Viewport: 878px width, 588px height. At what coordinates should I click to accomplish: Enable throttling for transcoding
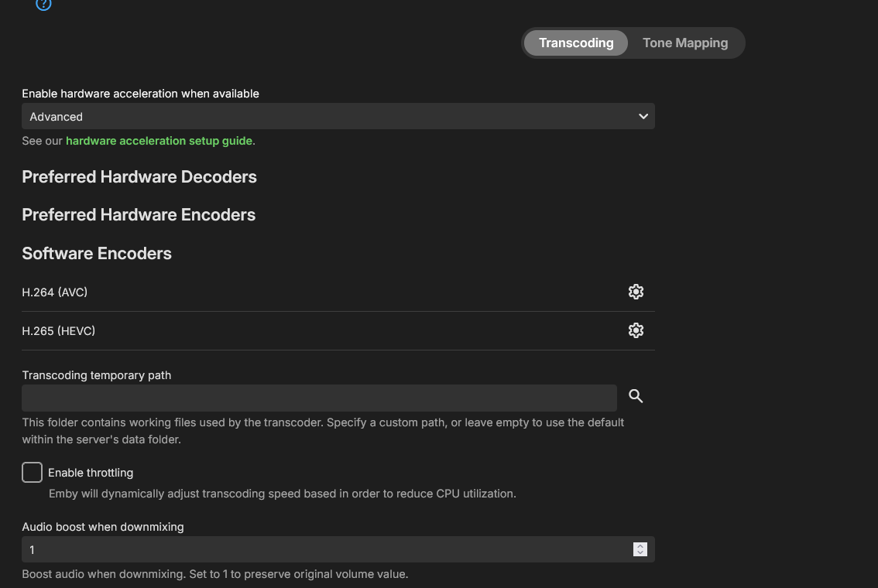[x=32, y=472]
